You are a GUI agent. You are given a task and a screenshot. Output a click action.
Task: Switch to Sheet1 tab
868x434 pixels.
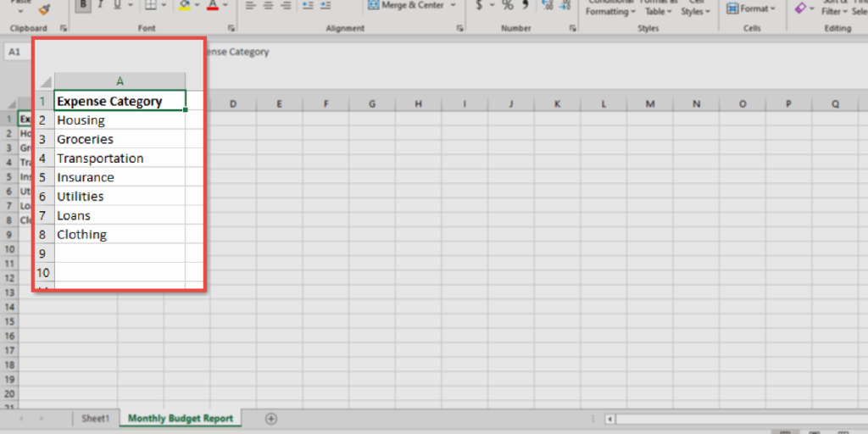click(x=95, y=418)
